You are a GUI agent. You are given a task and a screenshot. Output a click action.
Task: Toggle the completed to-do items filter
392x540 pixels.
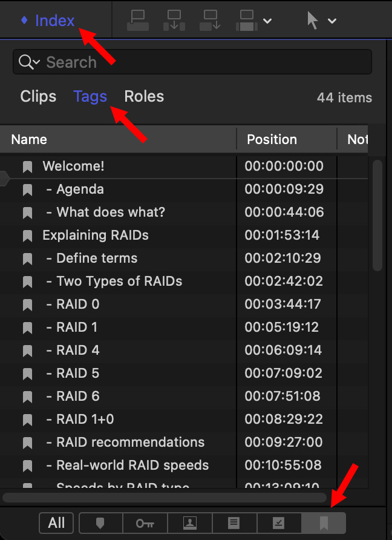pyautogui.click(x=279, y=523)
